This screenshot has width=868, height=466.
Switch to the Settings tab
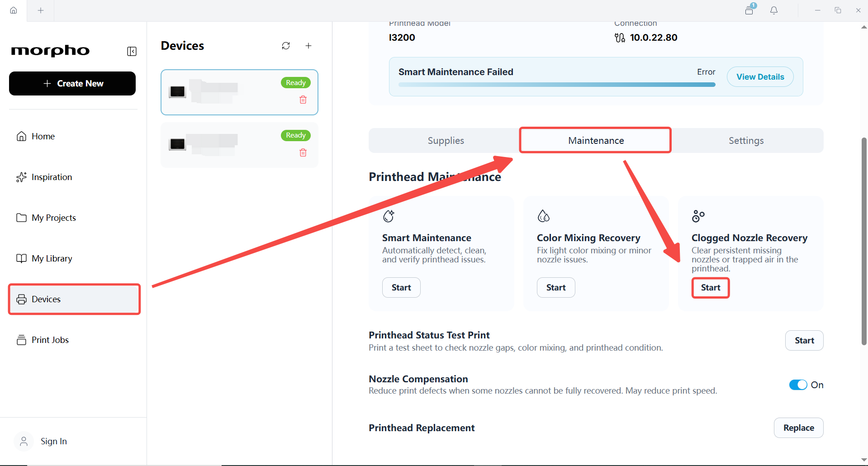pyautogui.click(x=746, y=141)
